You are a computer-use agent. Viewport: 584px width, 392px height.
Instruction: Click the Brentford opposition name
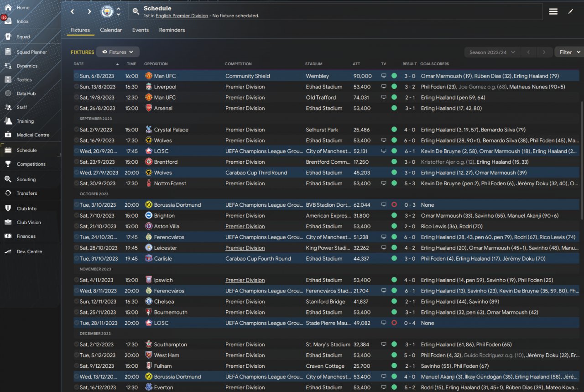[166, 162]
